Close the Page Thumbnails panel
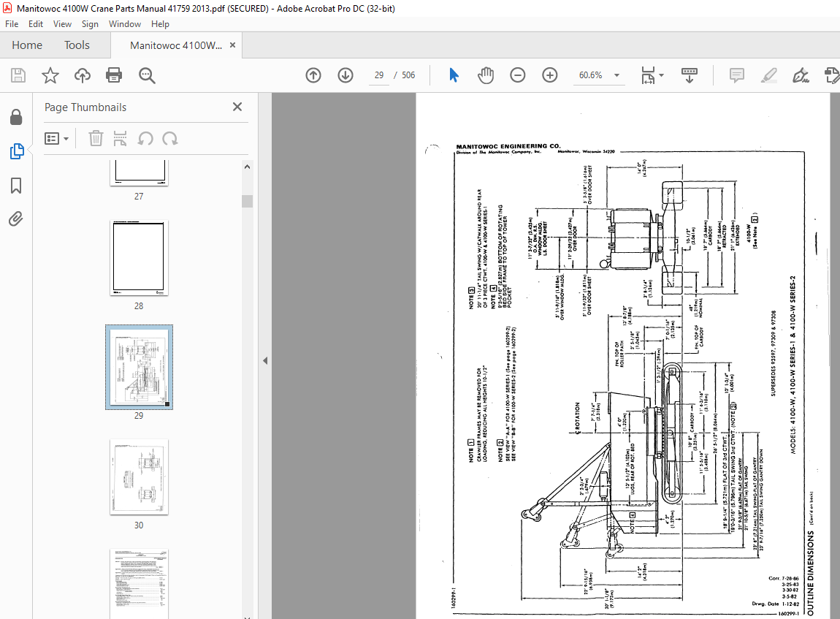This screenshot has height=619, width=840. click(237, 107)
